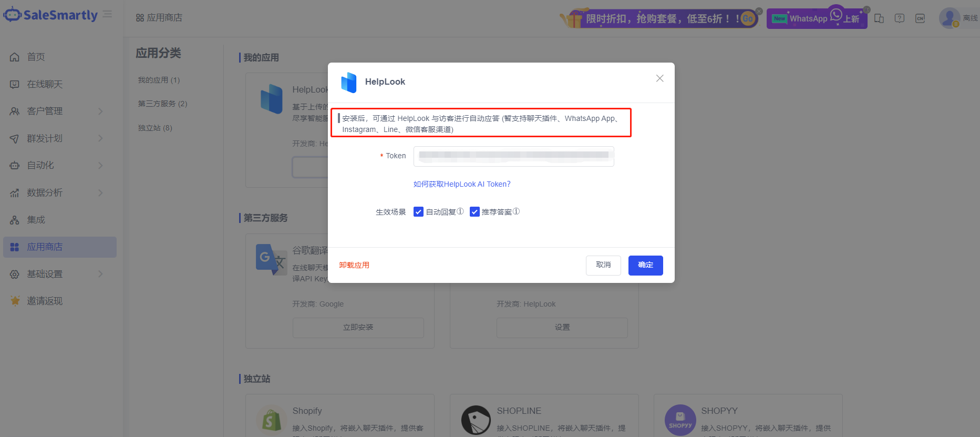Show the 推荐答案 info tooltip icon

pyautogui.click(x=517, y=211)
